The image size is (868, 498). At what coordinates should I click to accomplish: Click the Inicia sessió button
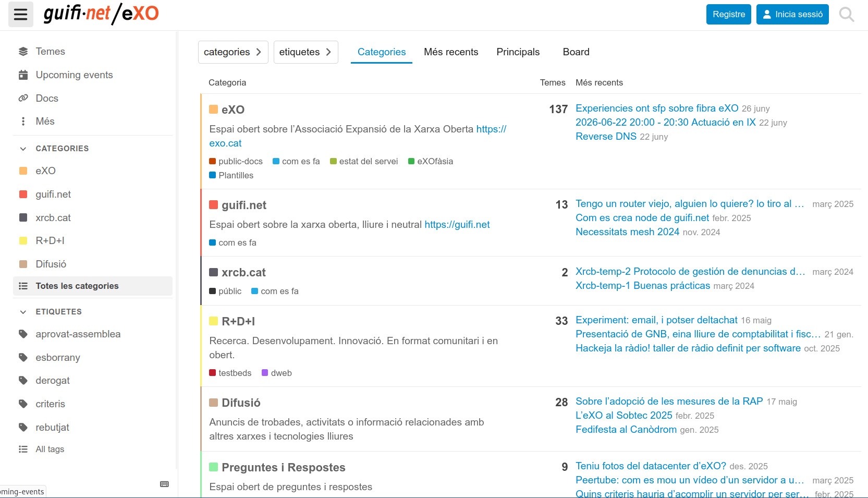click(x=792, y=14)
